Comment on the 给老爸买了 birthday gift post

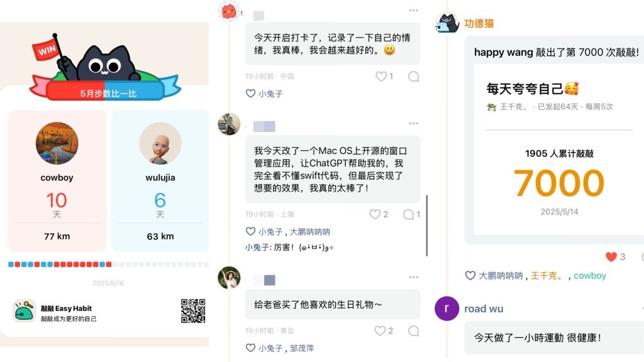click(414, 331)
